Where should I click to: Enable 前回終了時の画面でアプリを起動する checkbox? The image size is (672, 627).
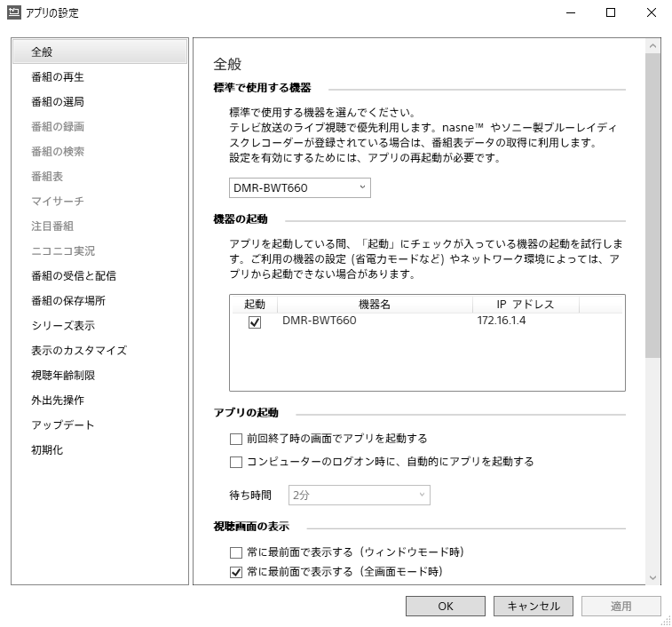click(x=236, y=439)
